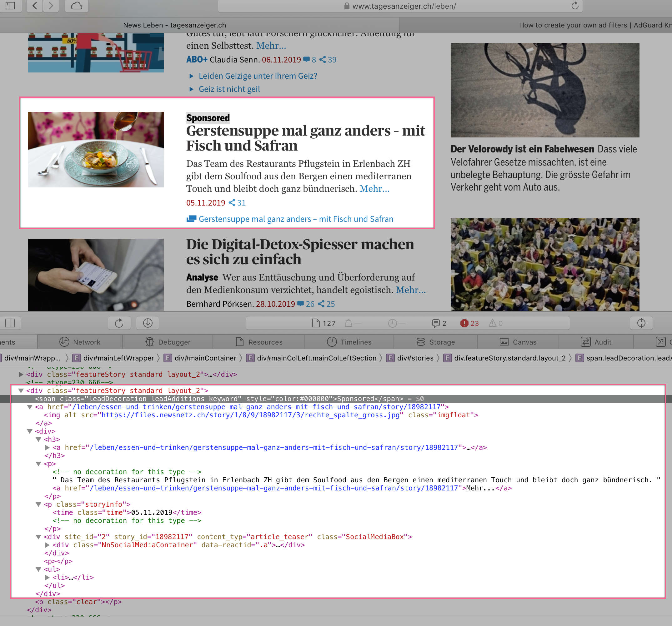Open the Timelines inspector tab
The image size is (672, 626).
(350, 342)
